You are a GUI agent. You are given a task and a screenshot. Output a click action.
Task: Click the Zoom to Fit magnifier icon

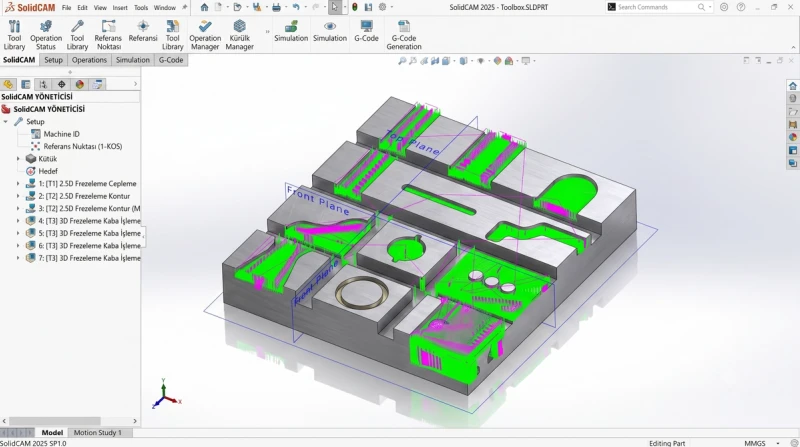click(402, 61)
